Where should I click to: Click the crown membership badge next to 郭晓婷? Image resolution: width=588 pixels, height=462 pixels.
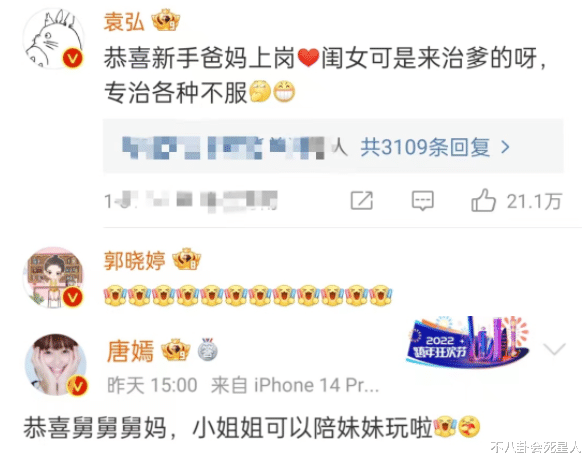[x=186, y=260]
